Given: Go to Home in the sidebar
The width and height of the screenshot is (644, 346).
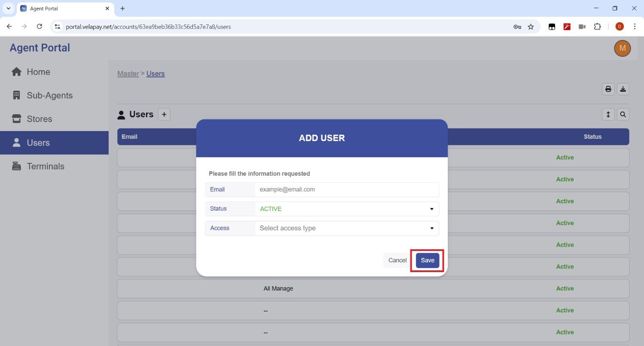Looking at the screenshot, I should (x=38, y=72).
